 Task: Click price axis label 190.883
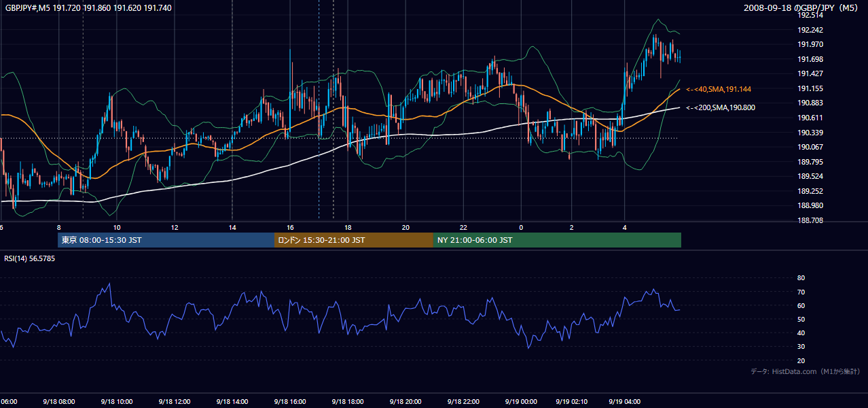click(810, 103)
